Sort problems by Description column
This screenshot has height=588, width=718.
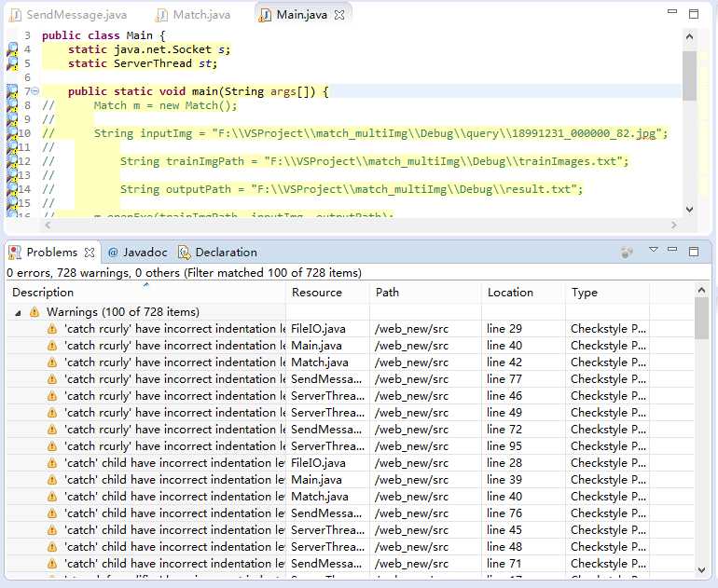(146, 293)
